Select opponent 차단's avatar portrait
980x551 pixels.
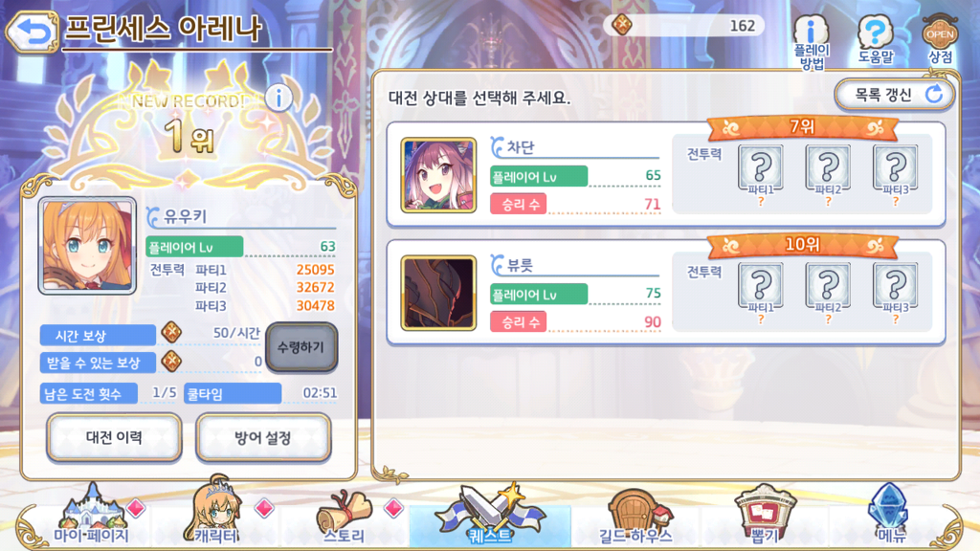[x=438, y=176]
